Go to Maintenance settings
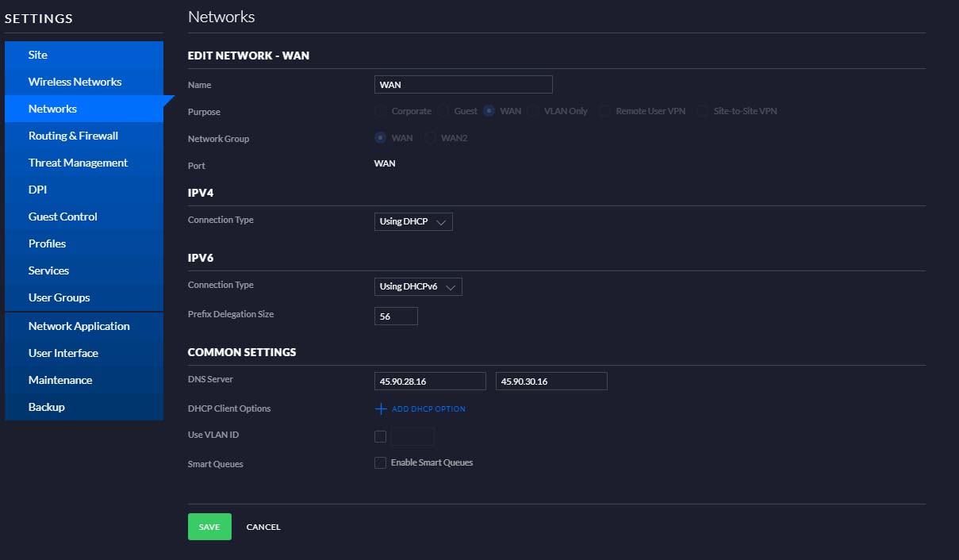The width and height of the screenshot is (959, 560). pyautogui.click(x=84, y=380)
